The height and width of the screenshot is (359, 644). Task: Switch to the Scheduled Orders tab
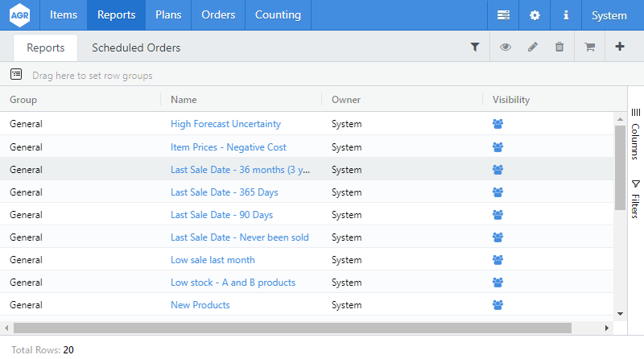136,48
